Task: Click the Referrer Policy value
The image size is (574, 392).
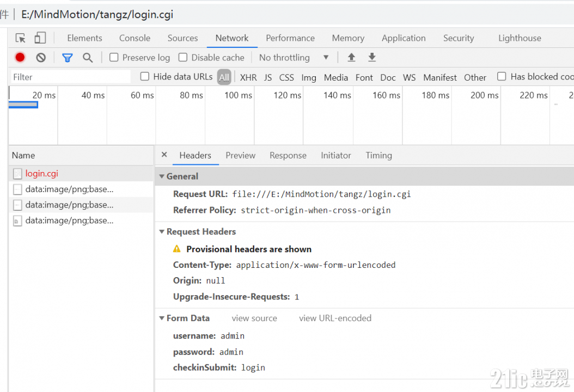Action: pos(315,210)
